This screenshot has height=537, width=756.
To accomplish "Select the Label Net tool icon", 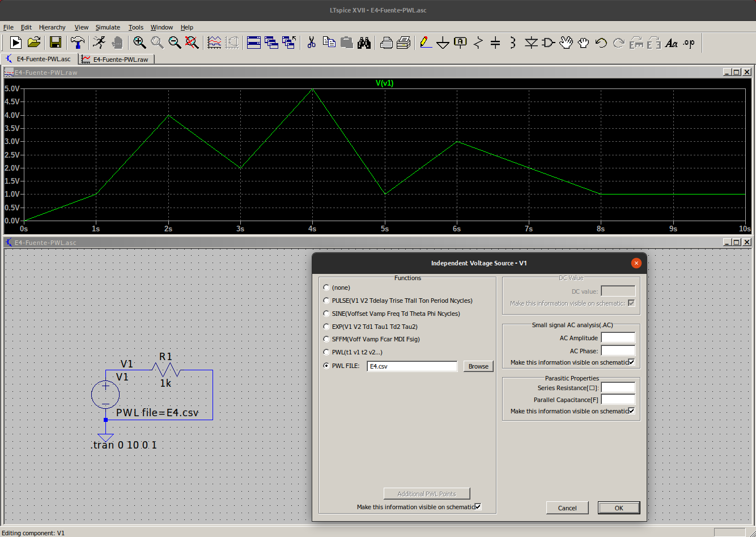I will click(461, 43).
